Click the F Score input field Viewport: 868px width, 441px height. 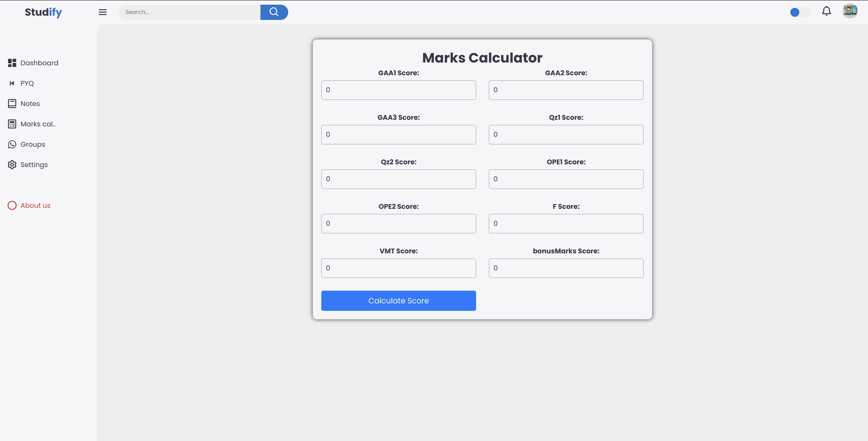566,224
